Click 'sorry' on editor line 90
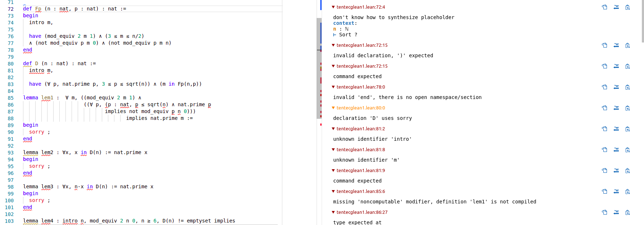Screen dimensions: 644x225 point(37,132)
